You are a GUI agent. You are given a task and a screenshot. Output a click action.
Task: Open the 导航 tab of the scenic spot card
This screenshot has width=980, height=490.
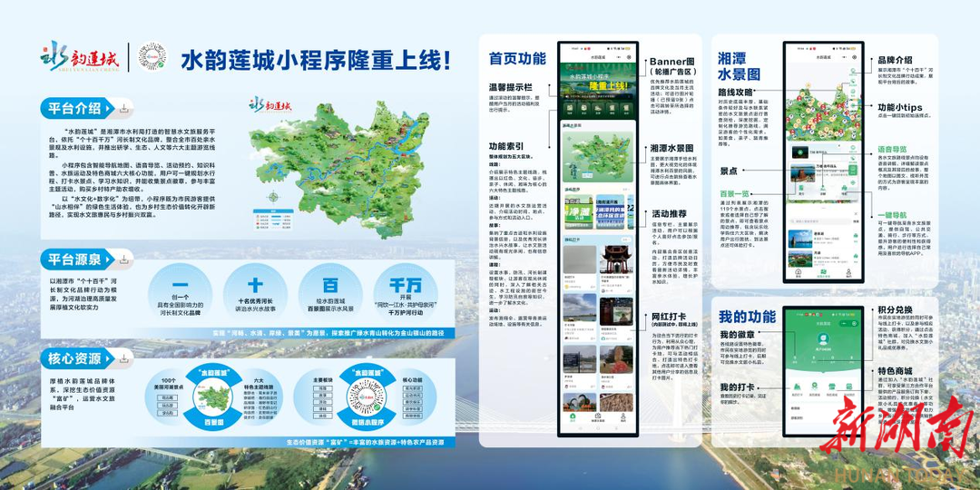[x=845, y=190]
